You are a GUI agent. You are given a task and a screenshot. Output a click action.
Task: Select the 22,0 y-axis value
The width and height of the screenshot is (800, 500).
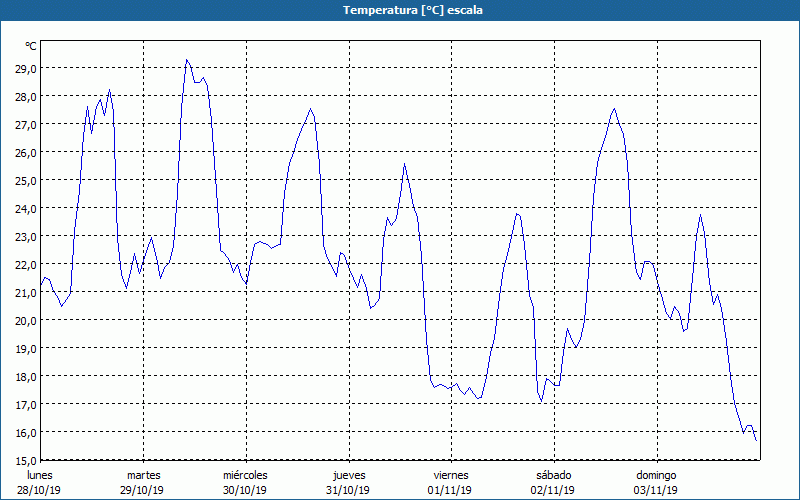coord(26,265)
